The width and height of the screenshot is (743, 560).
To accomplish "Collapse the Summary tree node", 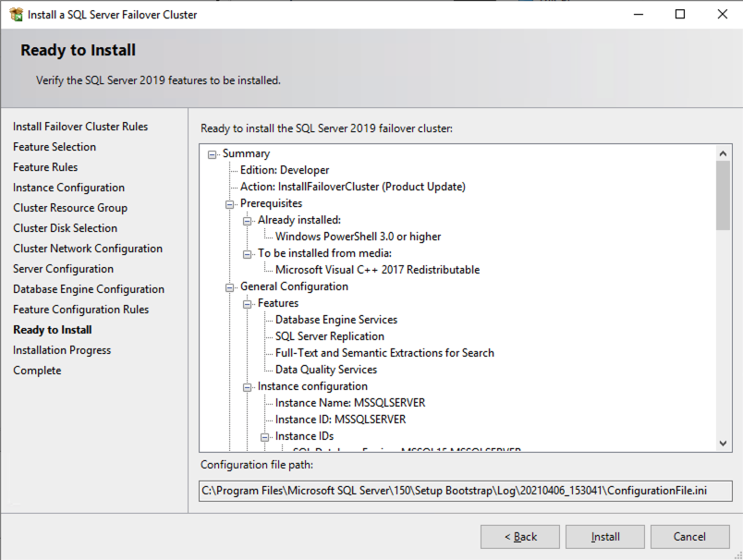I will (213, 153).
